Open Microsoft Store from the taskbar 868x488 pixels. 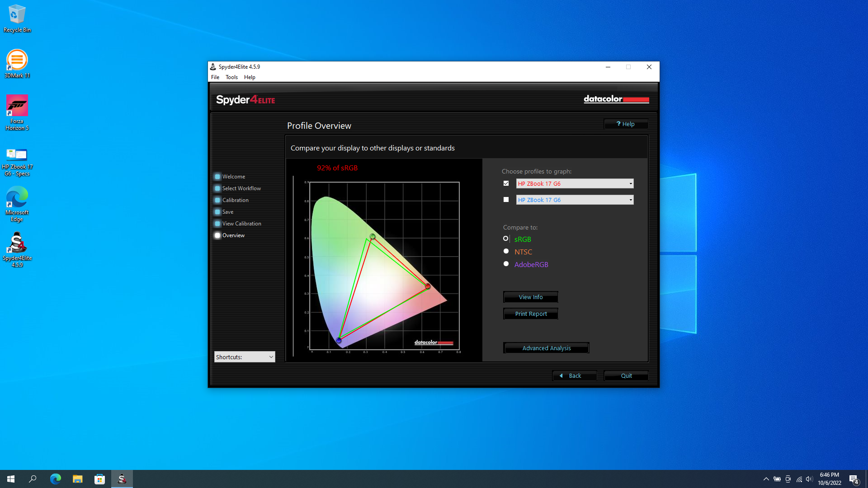[x=99, y=479]
